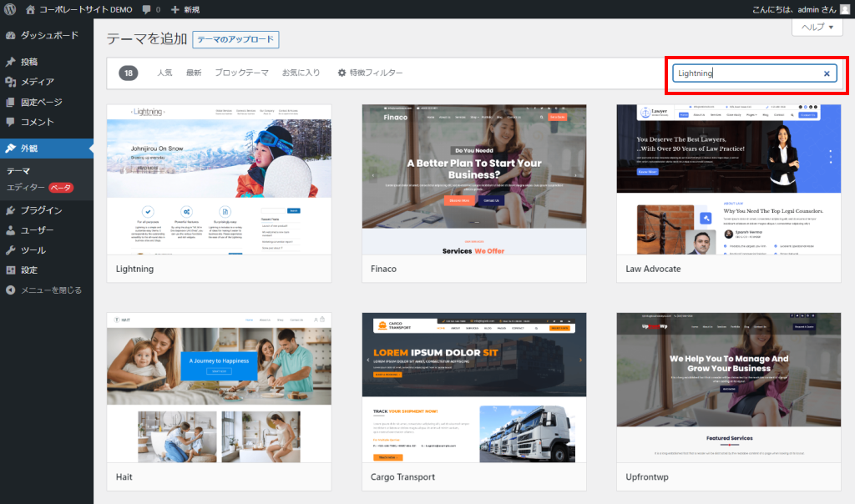Select the Lightning theme thumbnail
The width and height of the screenshot is (855, 504).
(x=219, y=179)
